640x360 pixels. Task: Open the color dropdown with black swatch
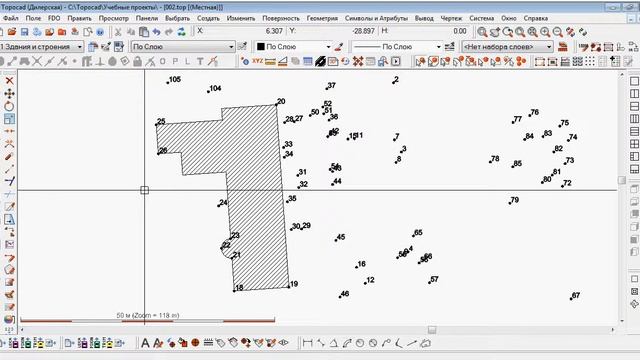click(293, 47)
